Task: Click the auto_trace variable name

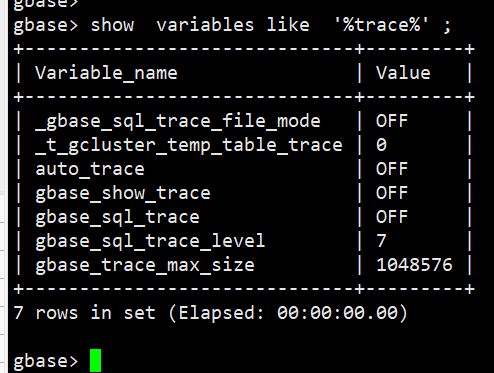Action: click(x=90, y=169)
